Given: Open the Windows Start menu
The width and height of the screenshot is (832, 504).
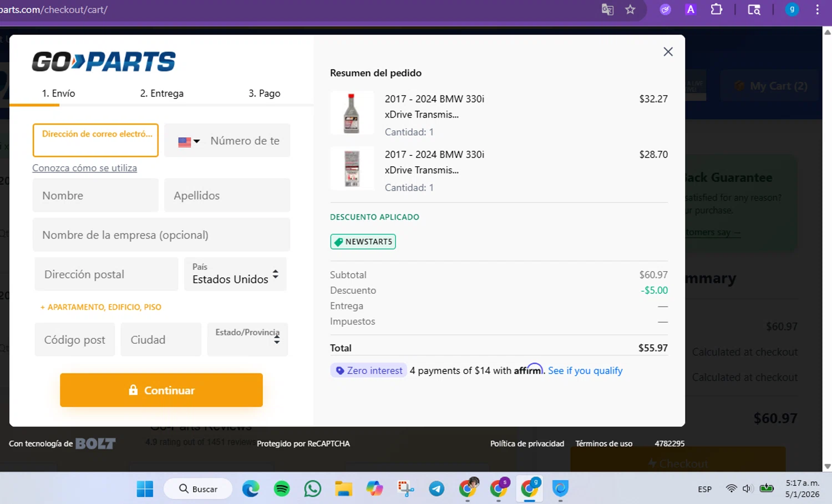Looking at the screenshot, I should (x=145, y=489).
